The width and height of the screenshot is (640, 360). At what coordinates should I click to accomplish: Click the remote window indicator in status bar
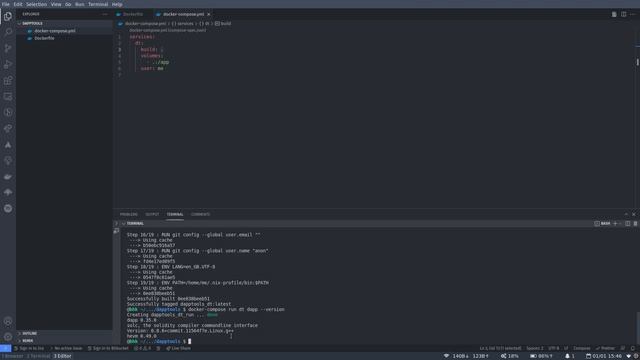5,348
